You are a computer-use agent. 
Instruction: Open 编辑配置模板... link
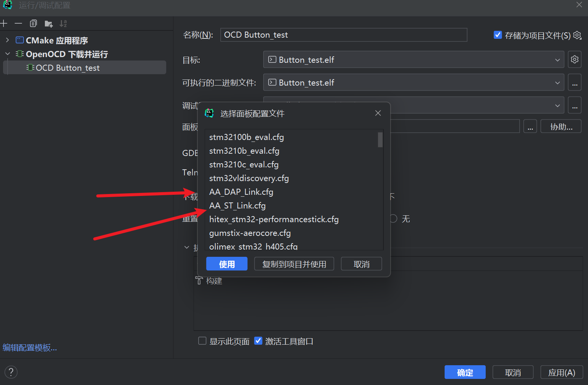(x=30, y=348)
